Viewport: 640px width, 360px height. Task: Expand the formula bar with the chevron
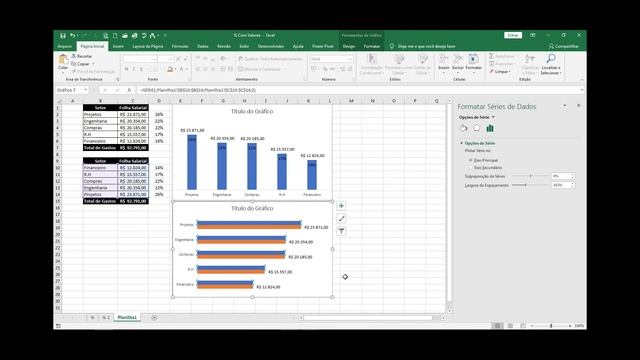[582, 90]
